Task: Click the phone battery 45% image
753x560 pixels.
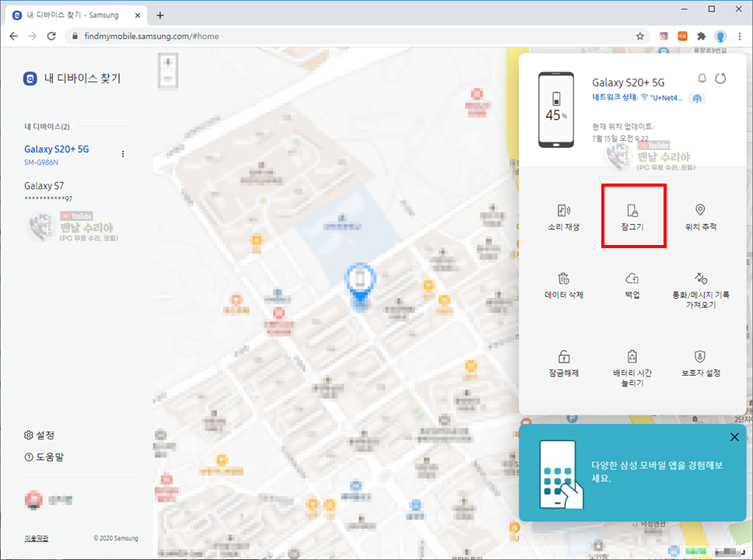Action: point(556,110)
